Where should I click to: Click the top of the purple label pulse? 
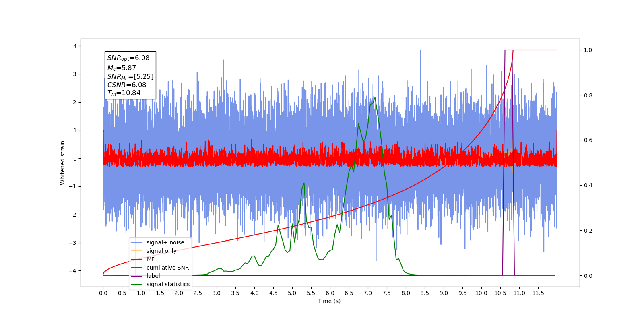tap(508, 50)
